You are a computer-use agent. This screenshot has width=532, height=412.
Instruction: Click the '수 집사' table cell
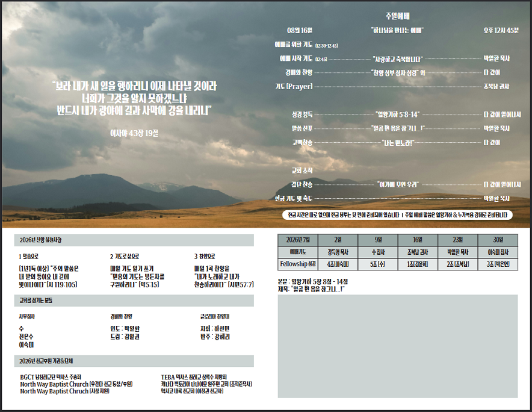pos(378,252)
